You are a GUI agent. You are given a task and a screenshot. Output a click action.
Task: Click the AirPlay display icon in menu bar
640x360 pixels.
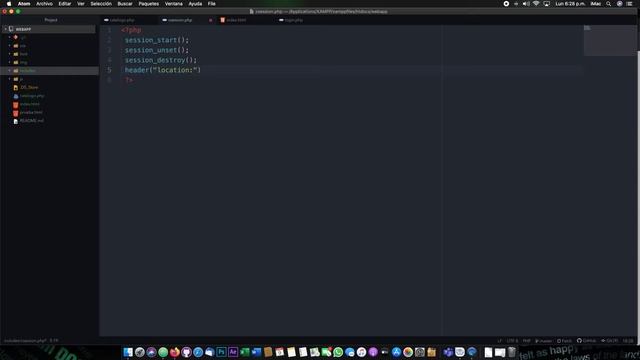click(547, 4)
